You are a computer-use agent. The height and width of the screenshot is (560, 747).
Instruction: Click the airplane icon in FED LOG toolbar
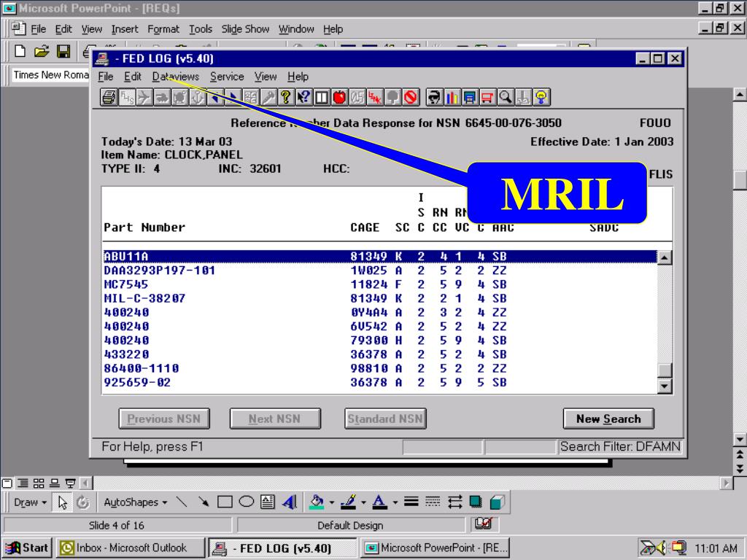[x=144, y=97]
